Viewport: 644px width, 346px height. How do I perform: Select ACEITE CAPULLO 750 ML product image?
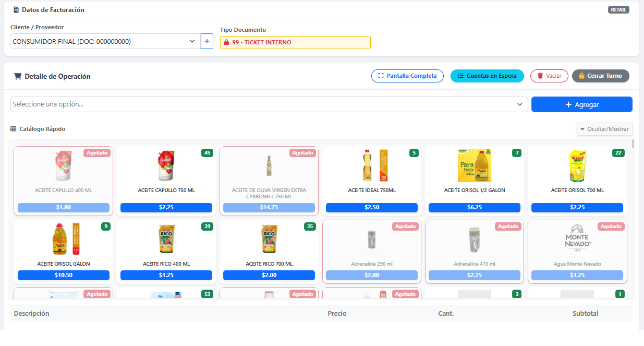(166, 166)
